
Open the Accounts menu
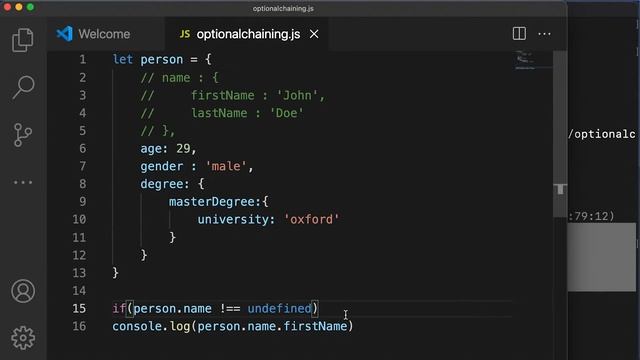23,291
